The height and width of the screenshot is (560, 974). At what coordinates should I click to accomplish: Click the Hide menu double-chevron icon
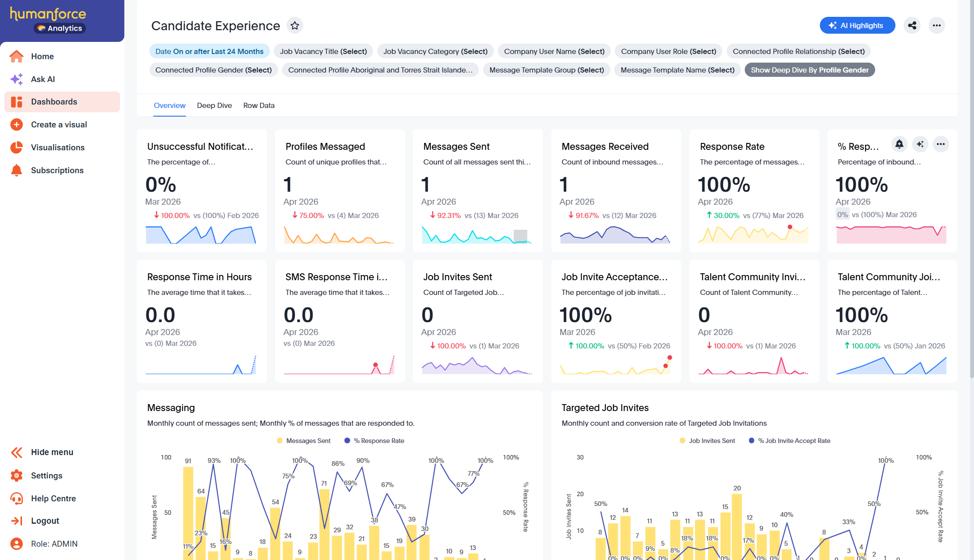16,452
